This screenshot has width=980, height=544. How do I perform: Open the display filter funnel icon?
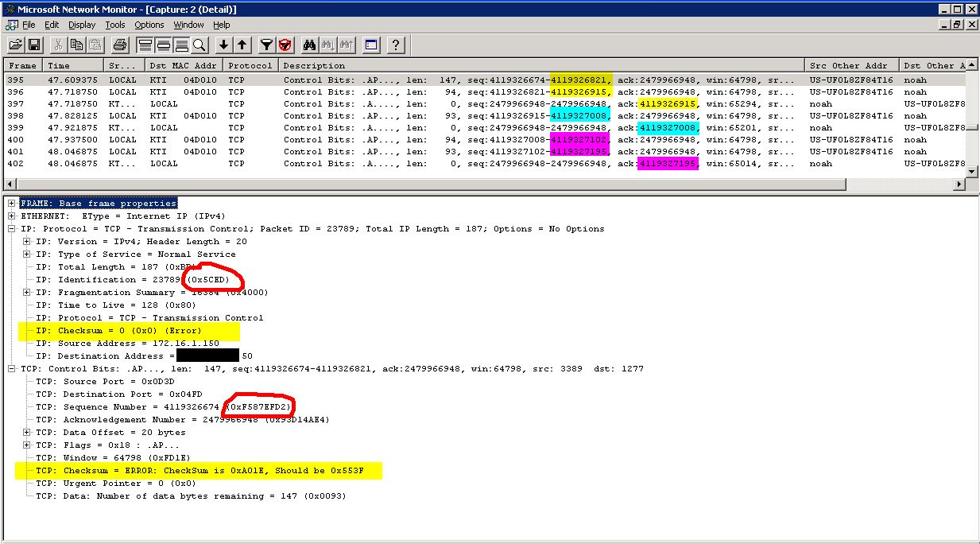267,45
